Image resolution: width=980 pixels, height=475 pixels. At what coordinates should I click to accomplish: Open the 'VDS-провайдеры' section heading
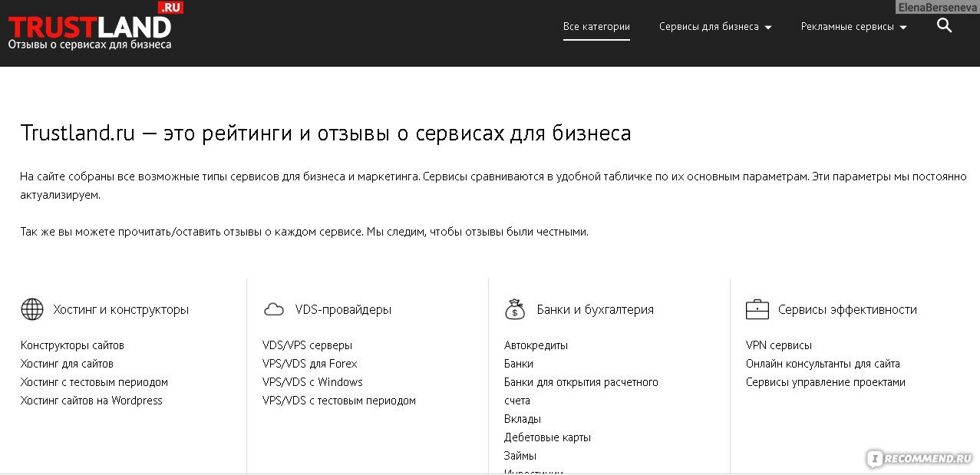[344, 310]
